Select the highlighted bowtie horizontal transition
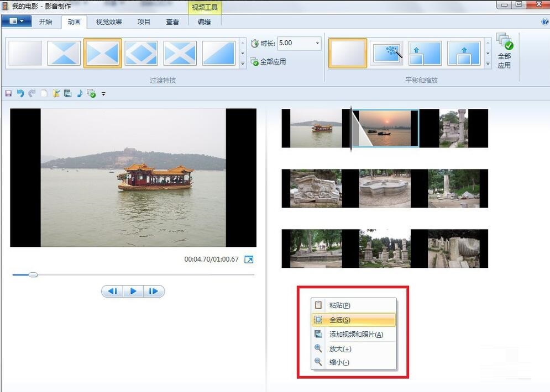This screenshot has width=550, height=392. pos(102,53)
